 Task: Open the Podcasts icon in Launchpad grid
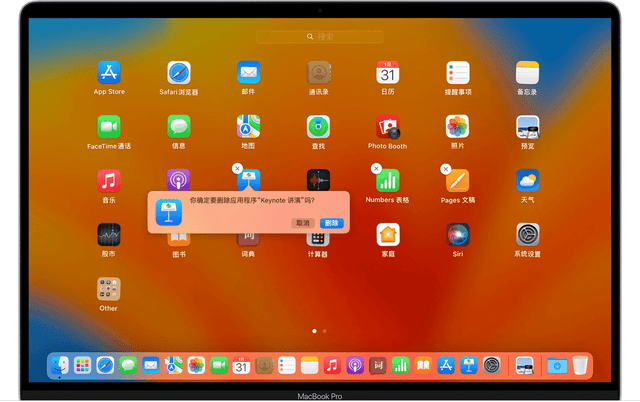pyautogui.click(x=179, y=180)
